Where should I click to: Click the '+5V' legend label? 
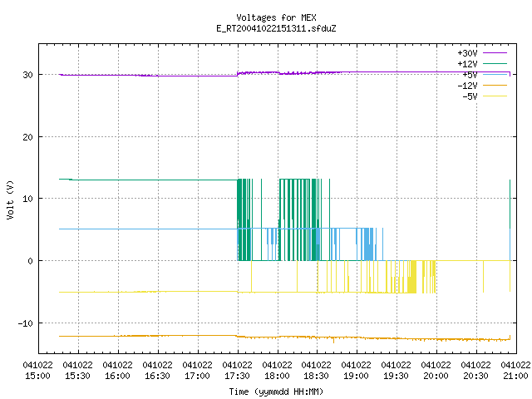point(470,75)
